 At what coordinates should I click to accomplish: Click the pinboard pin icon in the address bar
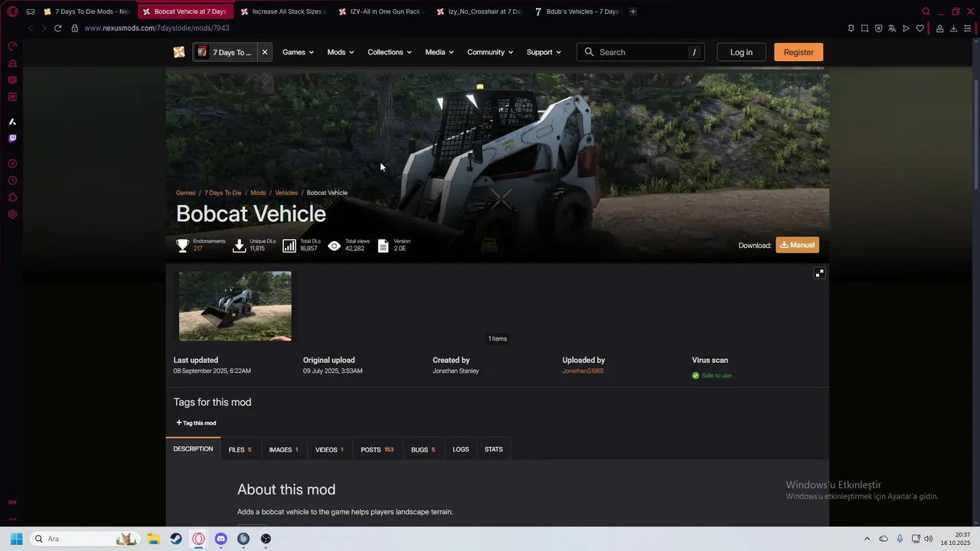point(851,28)
